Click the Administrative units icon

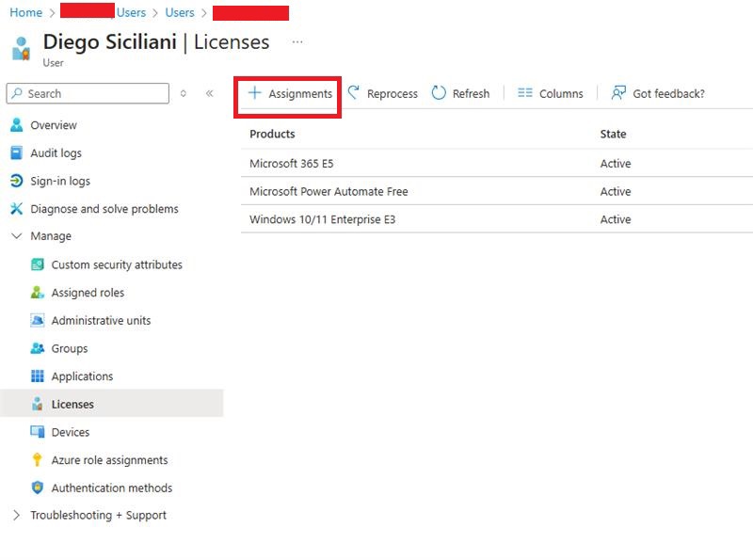[38, 320]
